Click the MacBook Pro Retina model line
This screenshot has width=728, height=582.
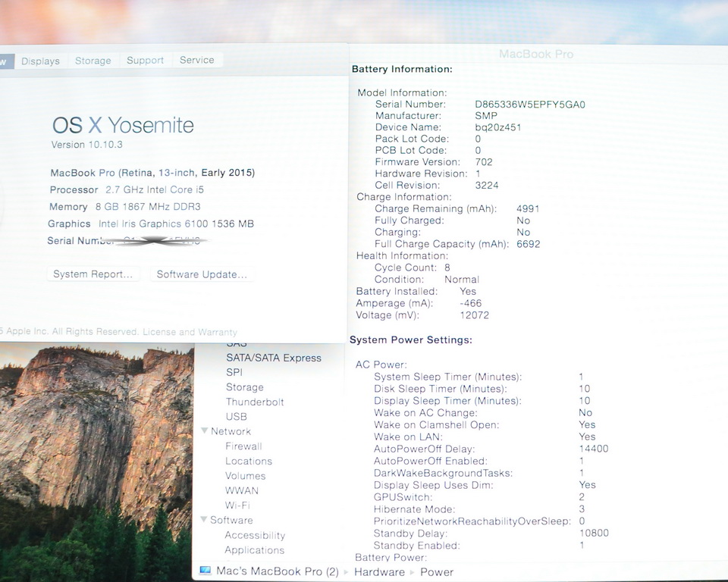point(152,173)
